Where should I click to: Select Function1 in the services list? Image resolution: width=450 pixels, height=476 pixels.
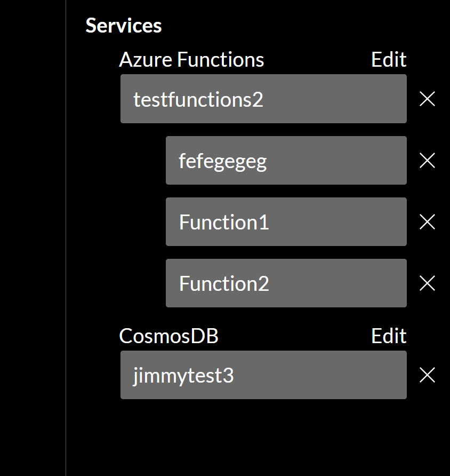[286, 221]
